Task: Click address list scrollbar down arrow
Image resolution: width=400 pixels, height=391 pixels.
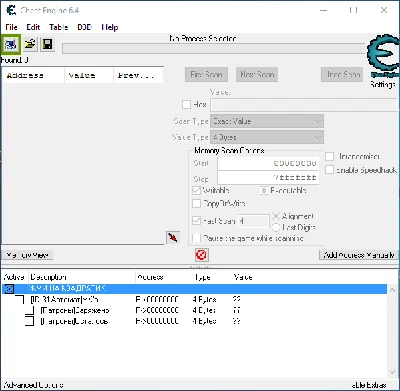Action: 393,372
